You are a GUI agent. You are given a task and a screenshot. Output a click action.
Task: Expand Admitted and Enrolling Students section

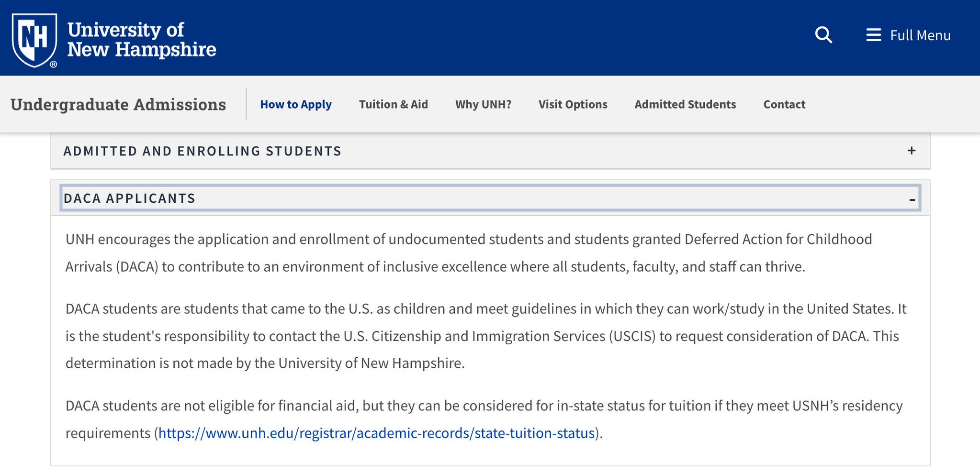(490, 151)
